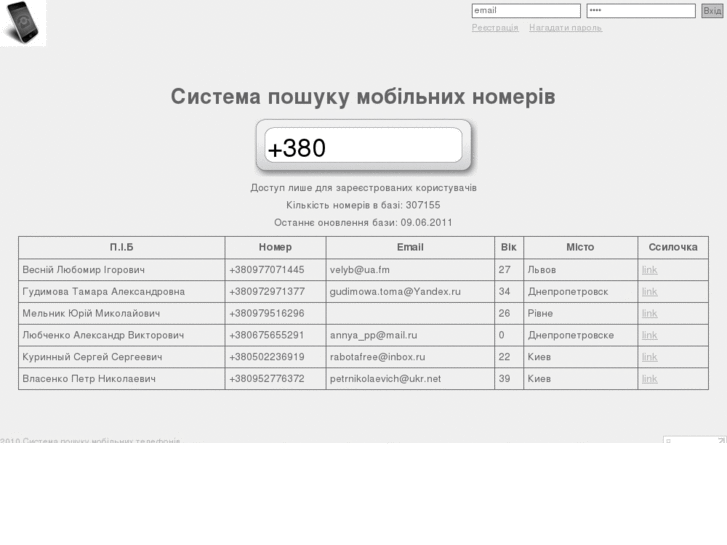Select name Любченко Александр Викторович
The height and width of the screenshot is (545, 727).
(x=103, y=335)
